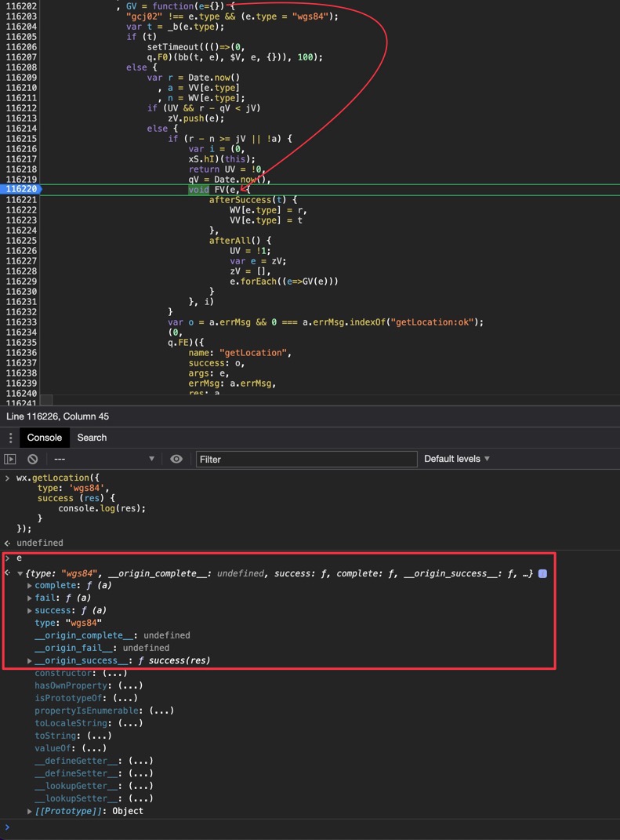Image resolution: width=620 pixels, height=840 pixels.
Task: Open the JavaScript context dropdown
Action: 103,459
